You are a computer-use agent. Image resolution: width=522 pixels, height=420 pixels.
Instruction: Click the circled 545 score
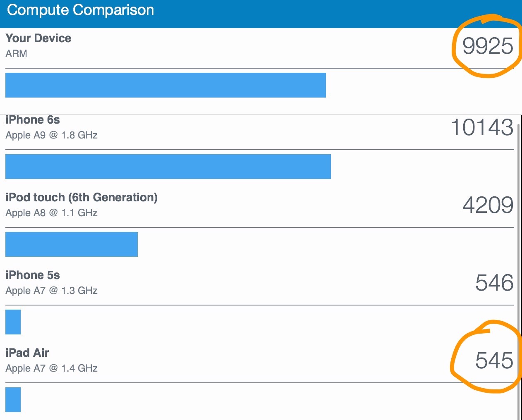[x=494, y=360]
